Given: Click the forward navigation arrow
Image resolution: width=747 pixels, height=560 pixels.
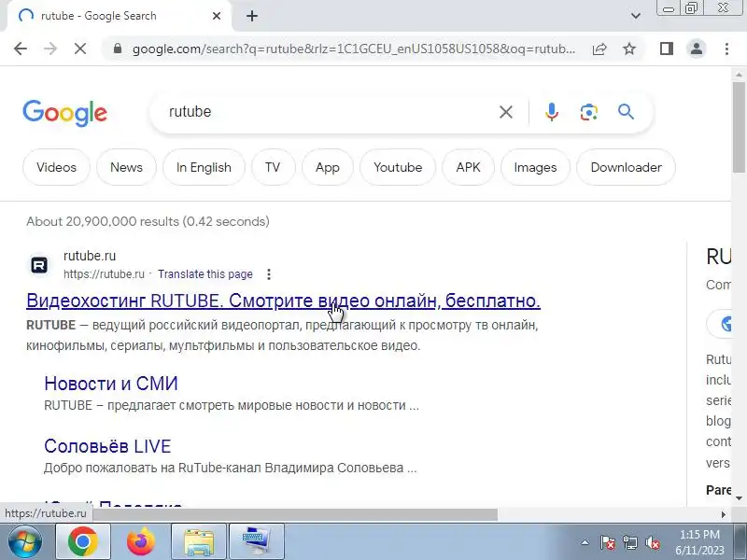Looking at the screenshot, I should pos(50,49).
